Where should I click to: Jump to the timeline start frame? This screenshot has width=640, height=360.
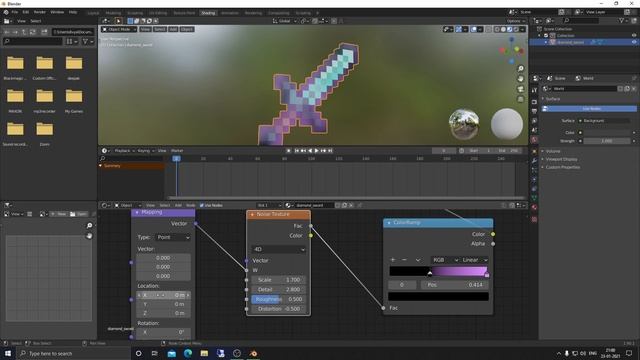pyautogui.click(x=297, y=151)
